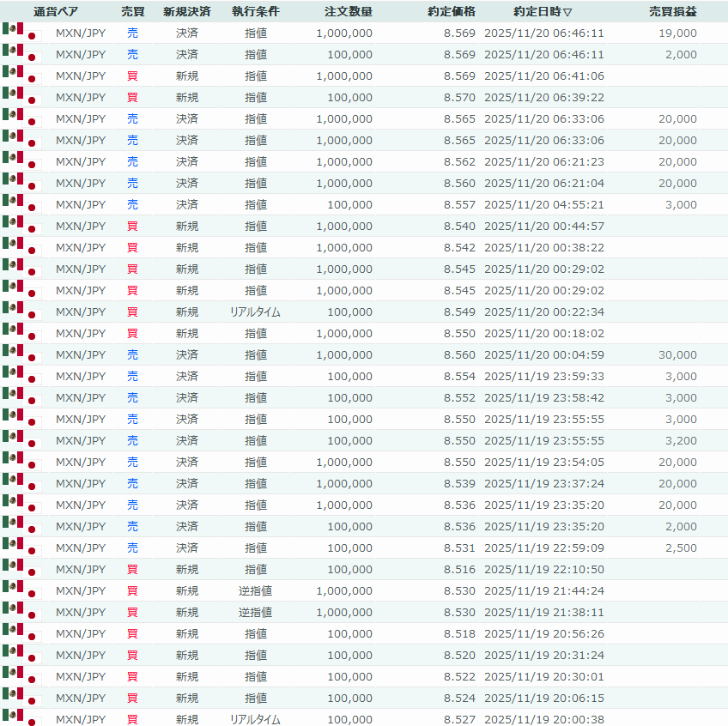Click the Japan flag in the 04:55:21 row
728x726 pixels.
33,208
